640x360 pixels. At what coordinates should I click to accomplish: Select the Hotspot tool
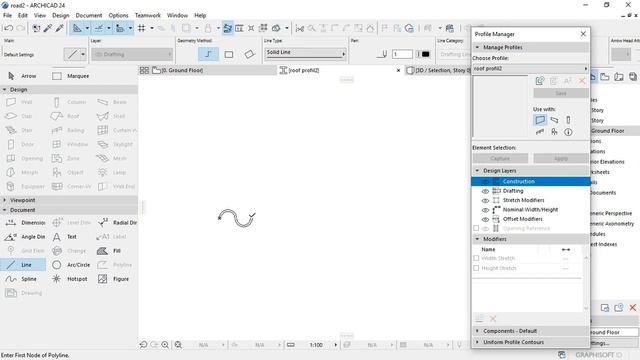[x=70, y=279]
